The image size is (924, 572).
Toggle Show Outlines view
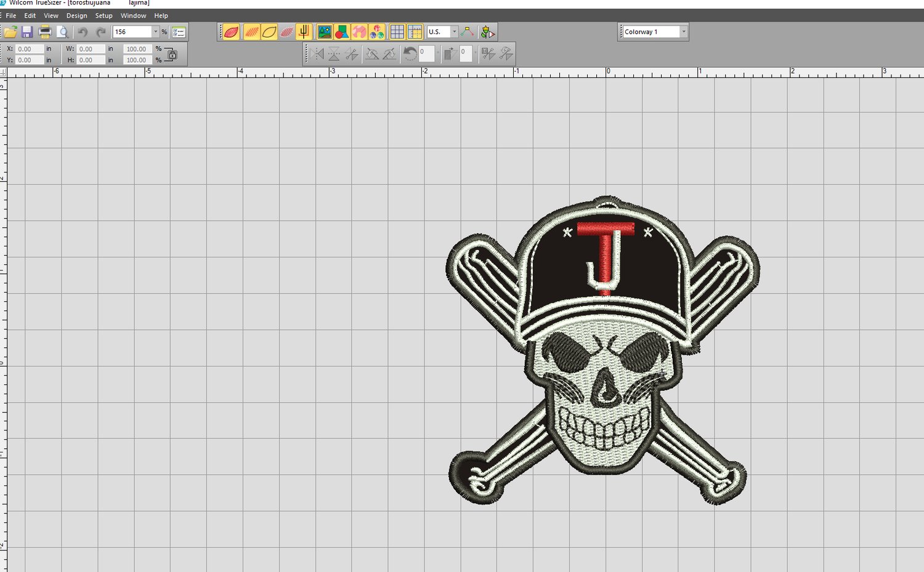(269, 31)
